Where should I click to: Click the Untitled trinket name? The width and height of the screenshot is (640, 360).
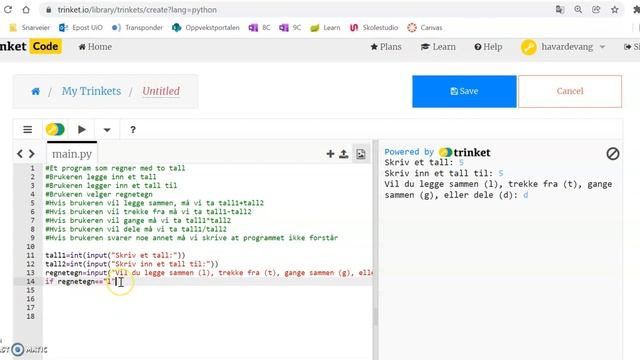pos(161,91)
